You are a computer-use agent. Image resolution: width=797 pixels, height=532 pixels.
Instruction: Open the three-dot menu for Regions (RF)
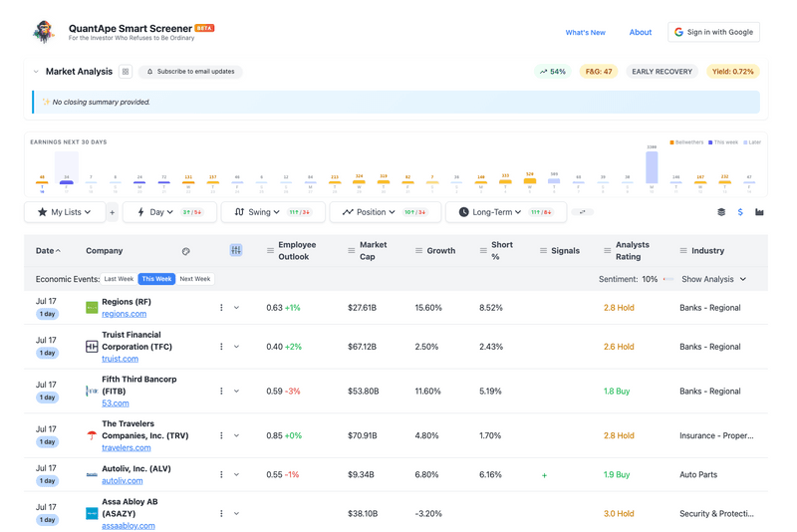coord(221,308)
